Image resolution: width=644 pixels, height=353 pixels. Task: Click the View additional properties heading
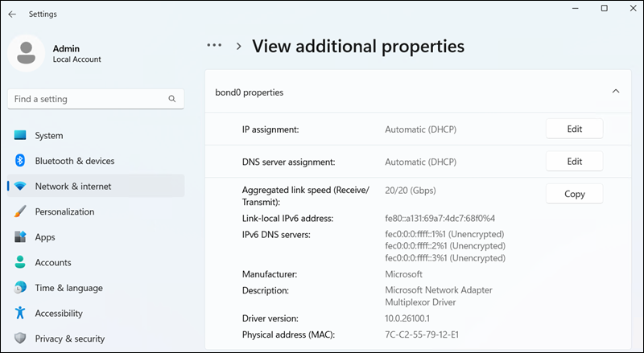(358, 46)
